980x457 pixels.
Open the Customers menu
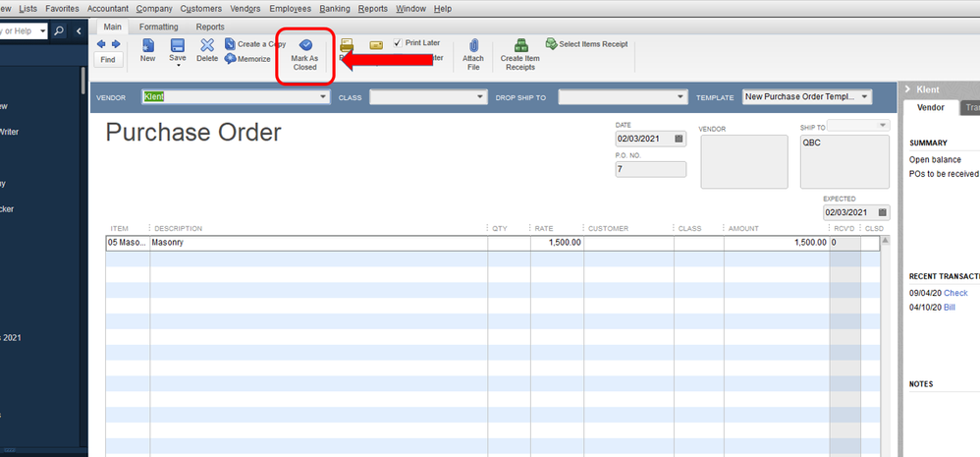200,9
